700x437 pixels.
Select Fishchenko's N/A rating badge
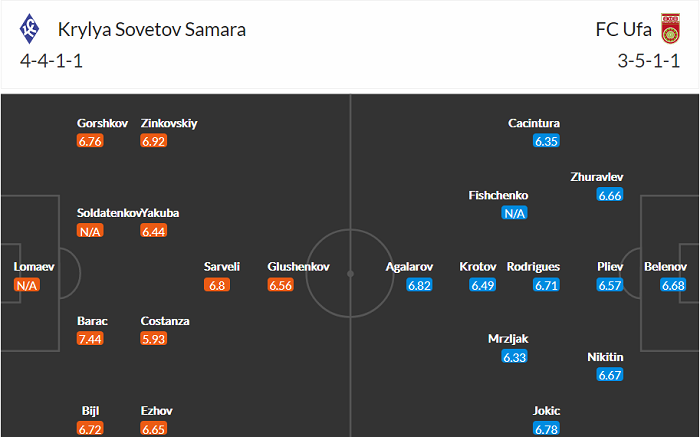point(515,213)
